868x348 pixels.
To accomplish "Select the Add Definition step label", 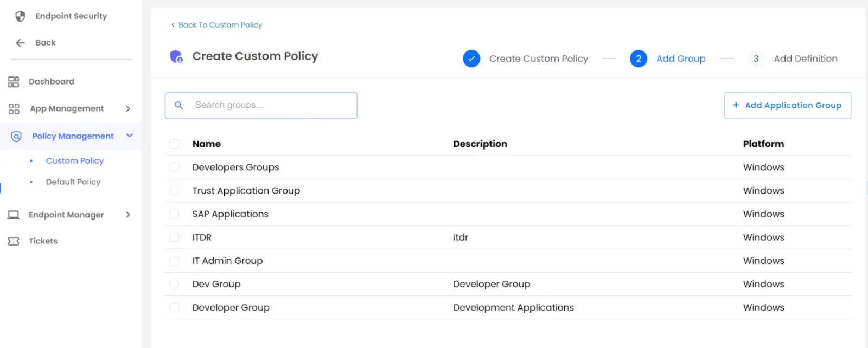I will (806, 59).
